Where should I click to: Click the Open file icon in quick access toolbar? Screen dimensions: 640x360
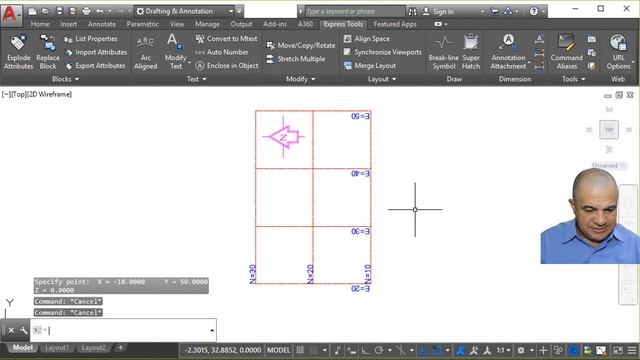tap(46, 11)
